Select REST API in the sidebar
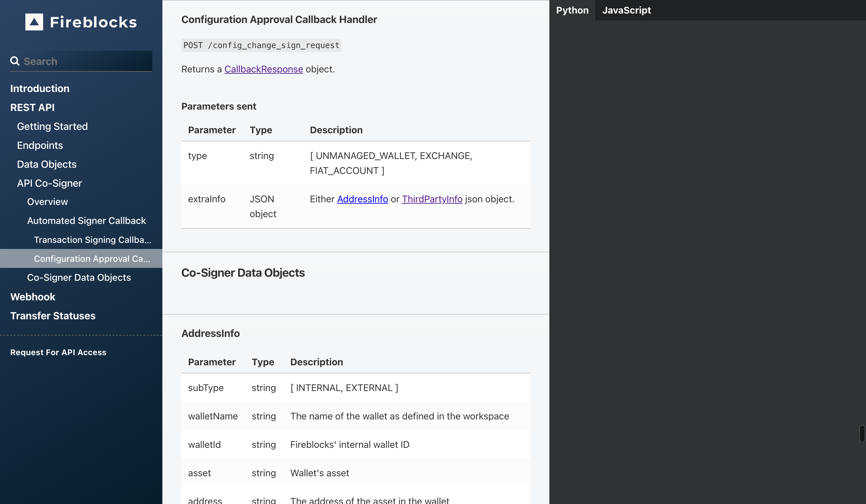This screenshot has width=866, height=504. (32, 107)
